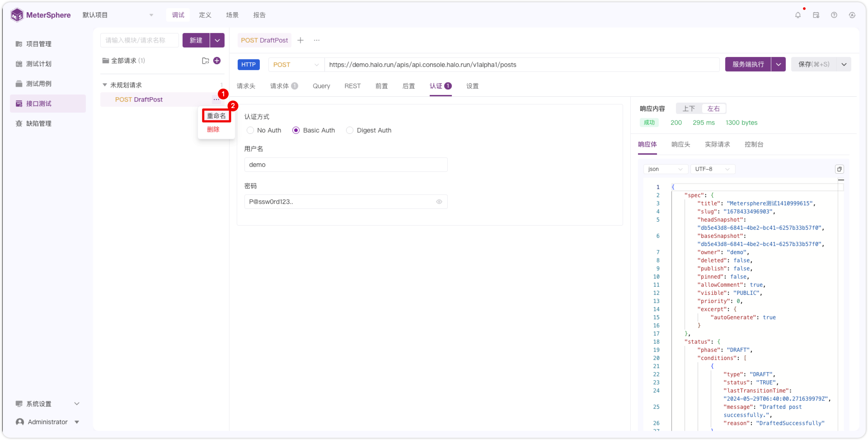
Task: Open the 保存 dropdown arrow
Action: tap(844, 64)
